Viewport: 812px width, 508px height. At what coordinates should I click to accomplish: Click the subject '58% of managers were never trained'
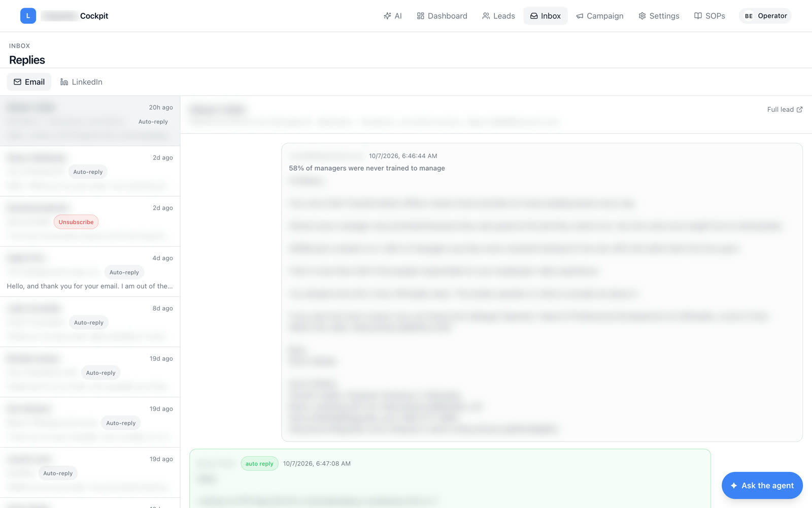pos(367,168)
